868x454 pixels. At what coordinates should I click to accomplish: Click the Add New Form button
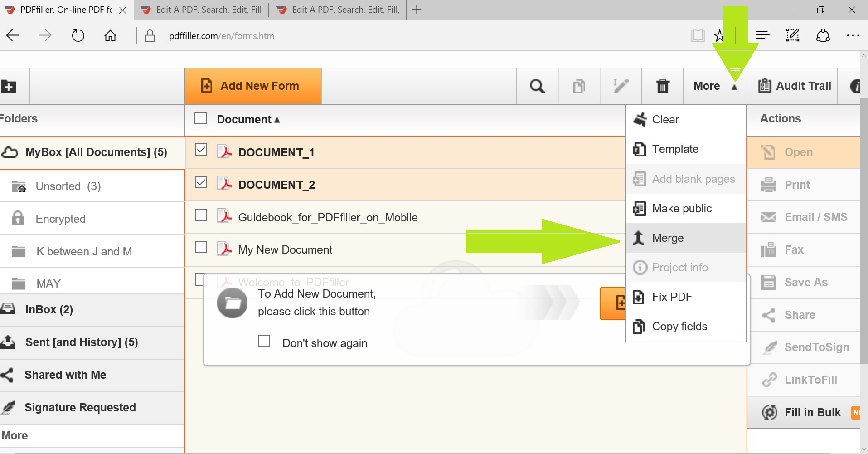(x=253, y=86)
